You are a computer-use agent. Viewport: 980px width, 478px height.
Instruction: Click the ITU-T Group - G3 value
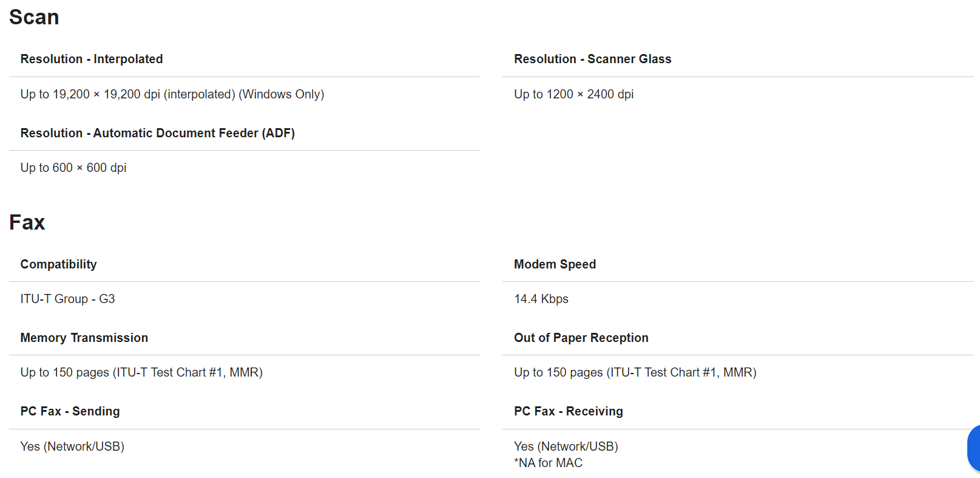67,299
